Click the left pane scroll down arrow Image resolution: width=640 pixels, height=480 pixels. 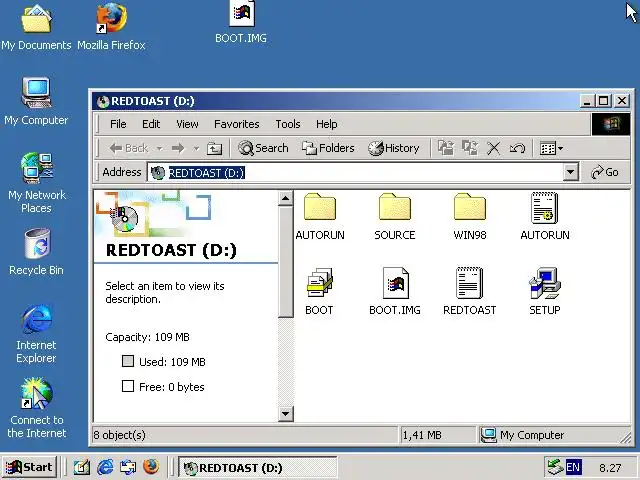click(x=285, y=413)
